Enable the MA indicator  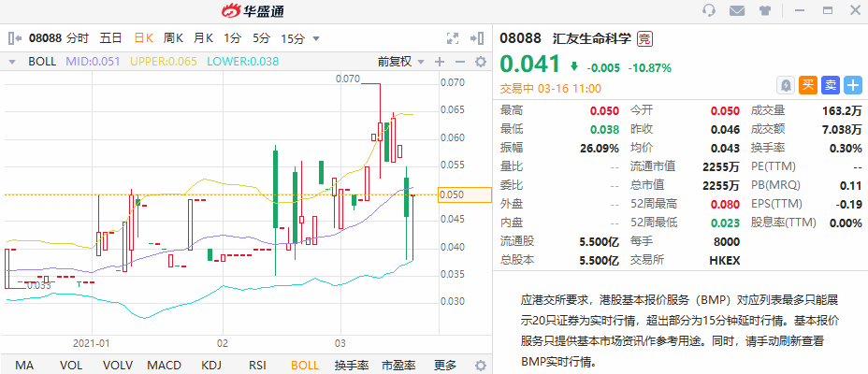coord(24,366)
